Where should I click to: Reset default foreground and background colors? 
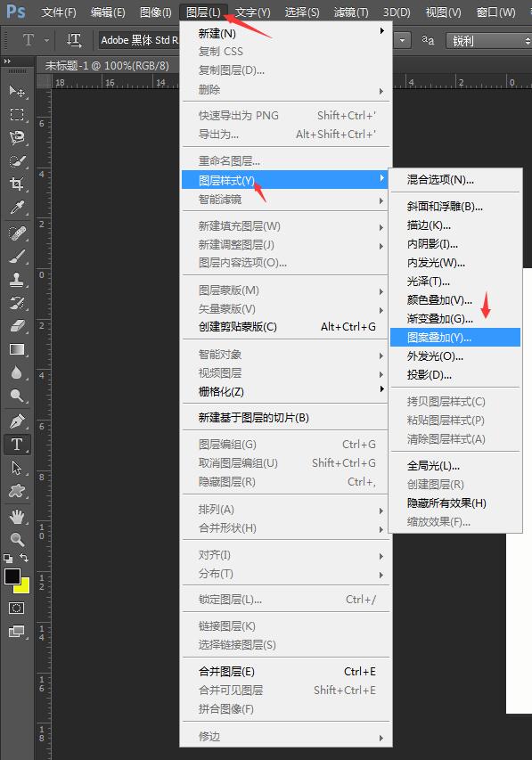8,558
